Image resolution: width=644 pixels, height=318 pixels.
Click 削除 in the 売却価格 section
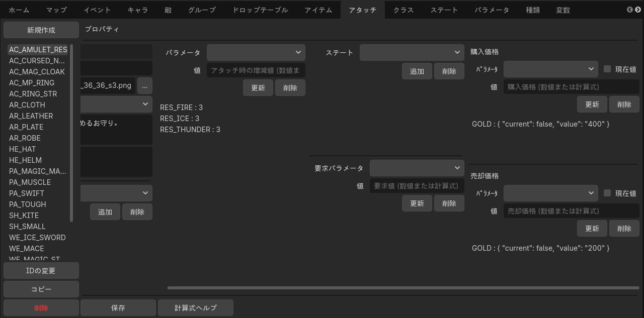point(624,229)
